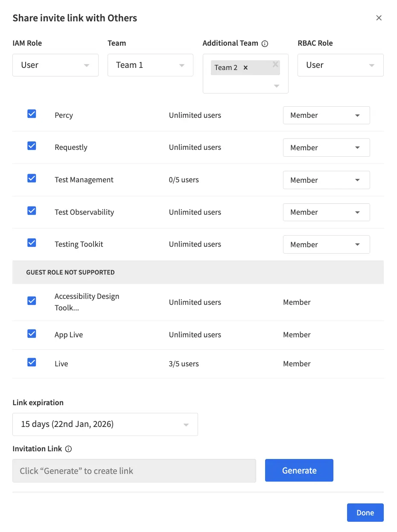The width and height of the screenshot is (397, 532).
Task: Disable the Test Management product checkbox
Action: coord(32,178)
